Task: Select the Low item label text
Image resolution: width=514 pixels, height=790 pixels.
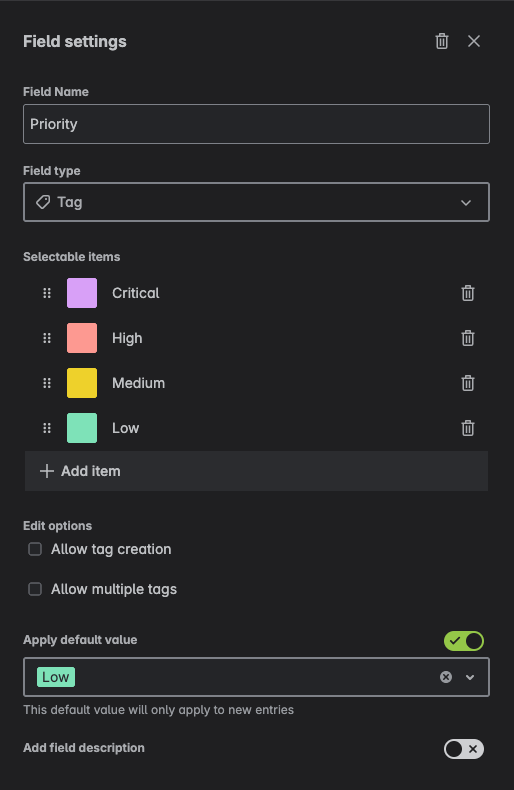Action: point(125,428)
